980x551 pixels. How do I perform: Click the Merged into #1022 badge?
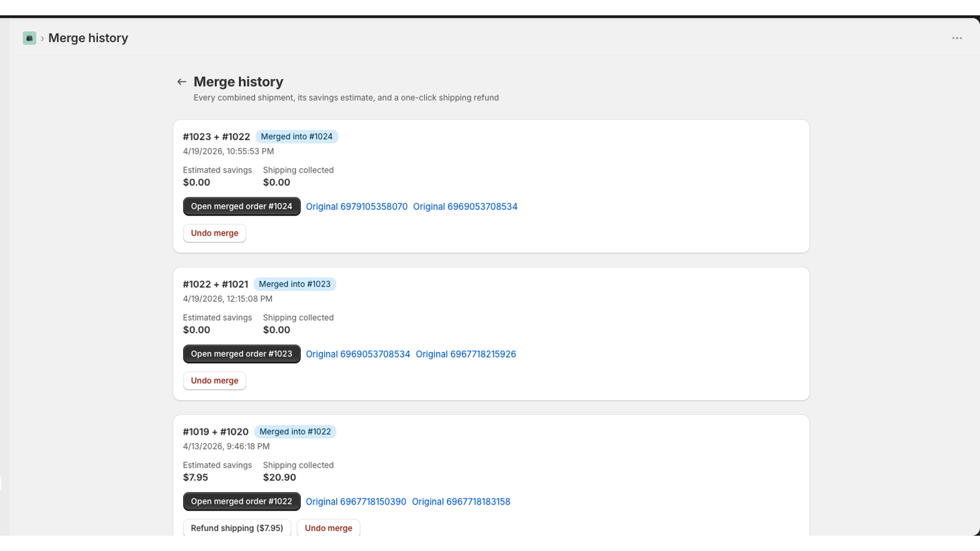(295, 432)
